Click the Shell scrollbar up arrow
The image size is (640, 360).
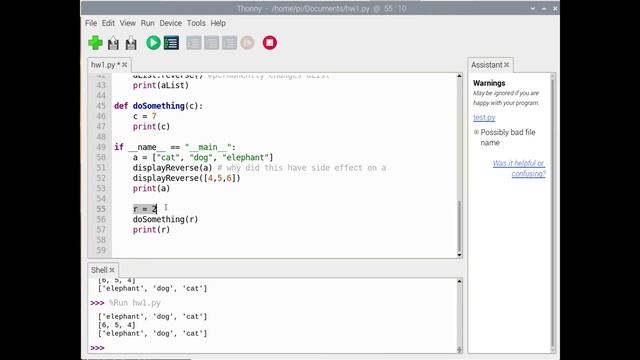tap(459, 282)
